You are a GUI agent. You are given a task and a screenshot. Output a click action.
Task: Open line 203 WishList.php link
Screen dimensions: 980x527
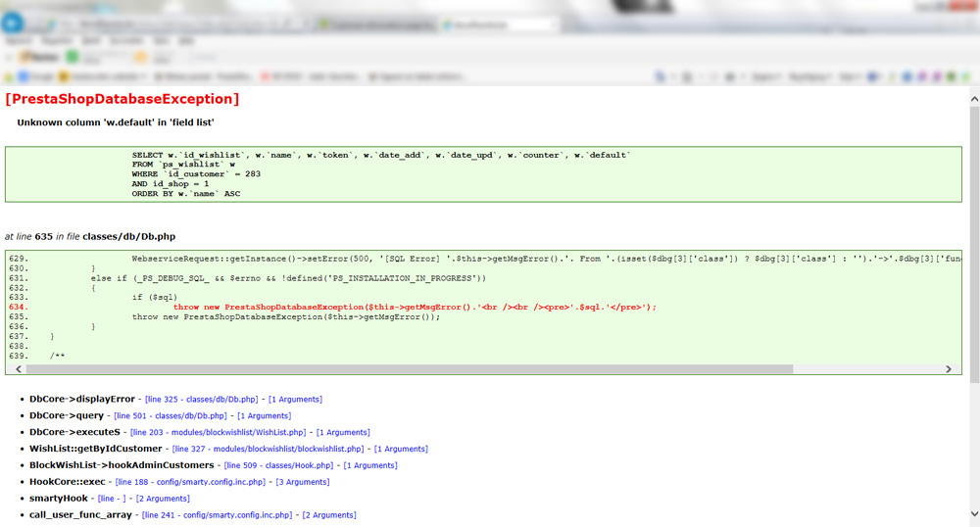coord(219,432)
